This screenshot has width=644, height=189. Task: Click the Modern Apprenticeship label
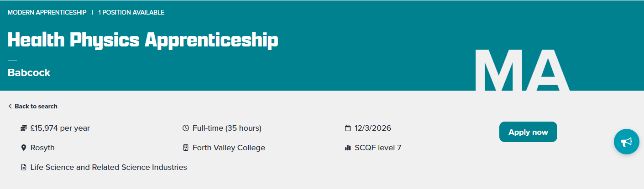point(47,12)
